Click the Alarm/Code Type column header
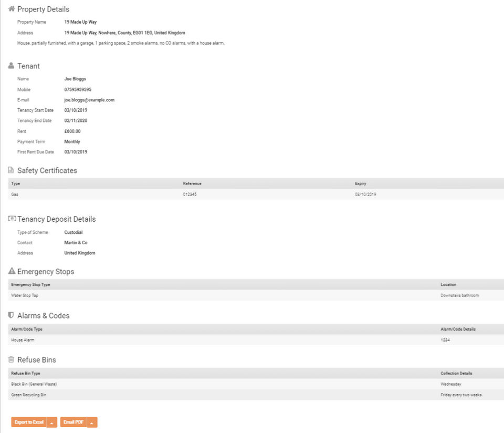Image resolution: width=504 pixels, height=433 pixels. point(27,329)
